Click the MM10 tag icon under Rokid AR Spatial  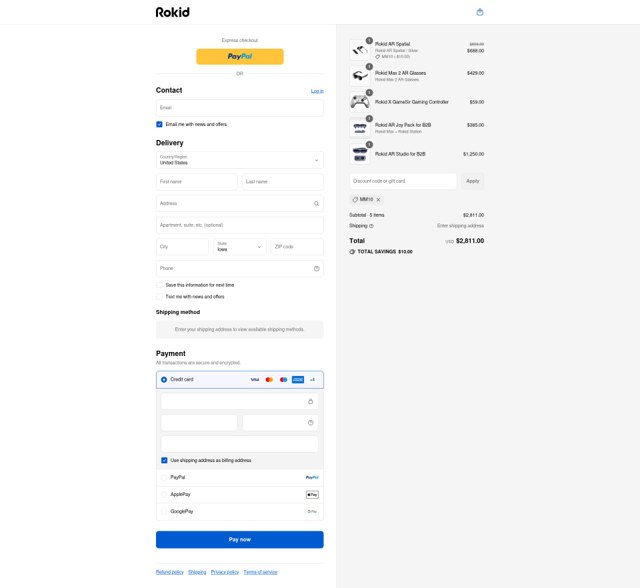pyautogui.click(x=378, y=57)
